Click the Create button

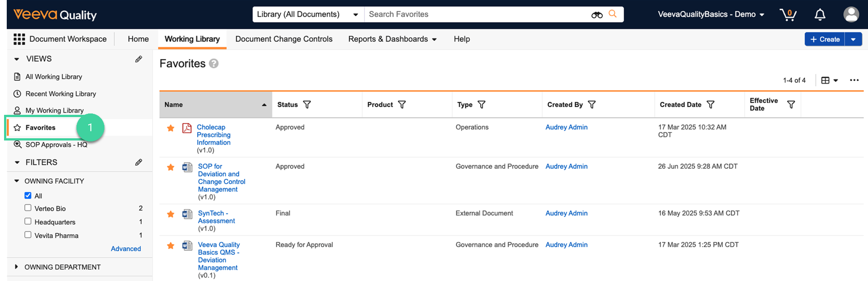(825, 39)
